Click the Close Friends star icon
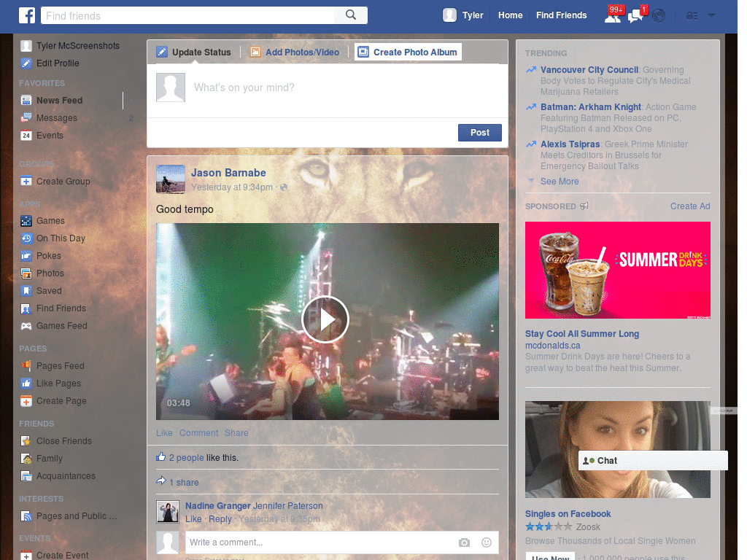 pyautogui.click(x=26, y=441)
